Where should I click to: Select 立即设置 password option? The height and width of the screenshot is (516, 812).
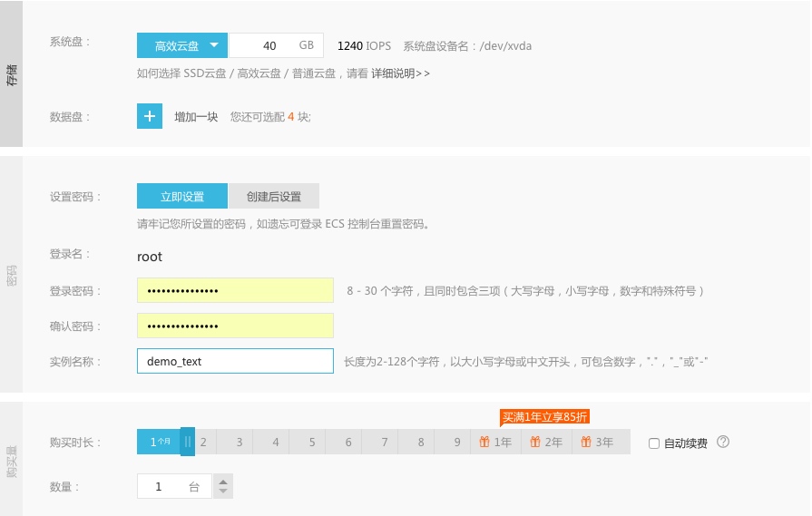click(x=182, y=197)
